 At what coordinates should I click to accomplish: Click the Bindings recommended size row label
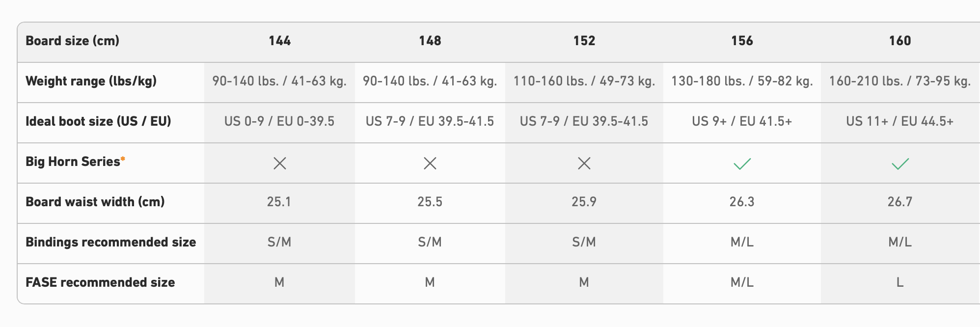click(x=110, y=242)
